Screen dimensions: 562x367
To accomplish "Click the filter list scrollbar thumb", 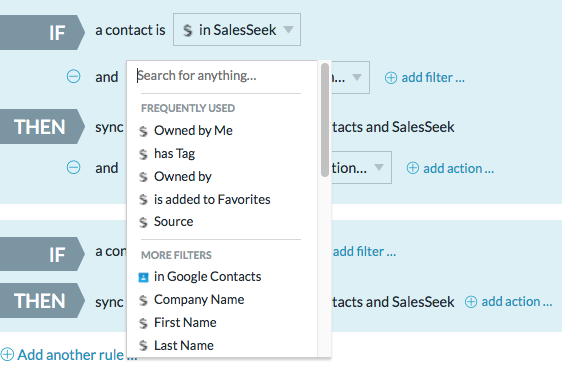I will 325,120.
